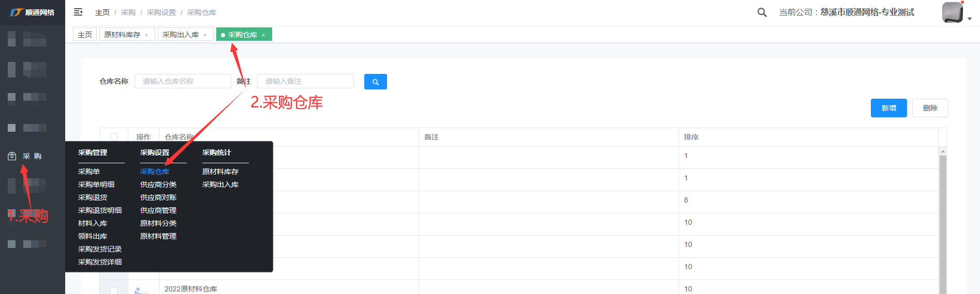Toggle the select-all checkbox in table header
This screenshot has height=294, width=980.
click(114, 137)
